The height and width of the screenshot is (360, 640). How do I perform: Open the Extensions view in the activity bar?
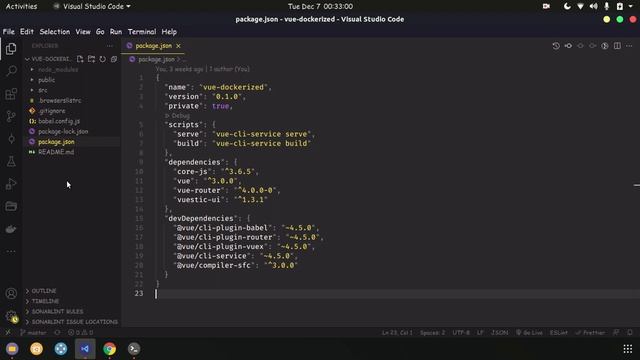[11, 94]
